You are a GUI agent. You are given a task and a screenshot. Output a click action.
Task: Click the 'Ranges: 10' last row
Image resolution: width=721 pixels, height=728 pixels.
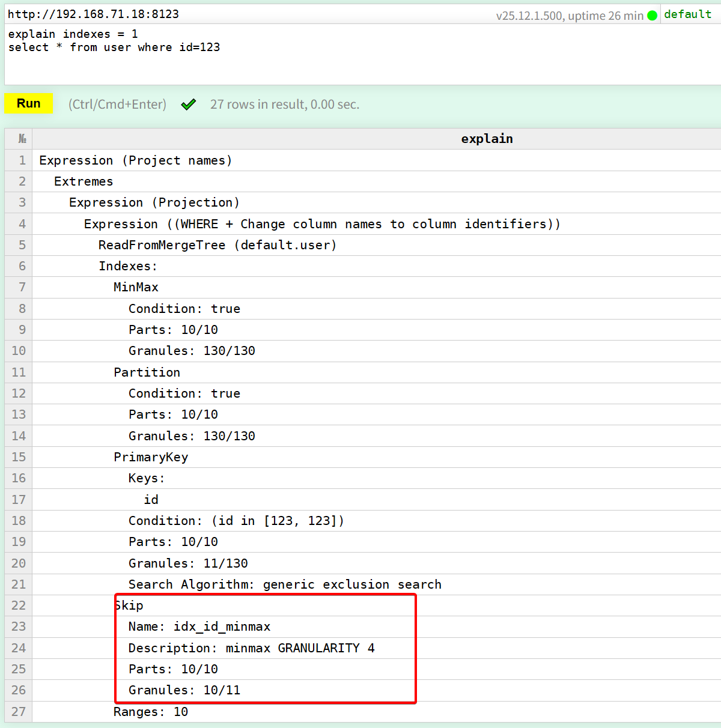(151, 712)
